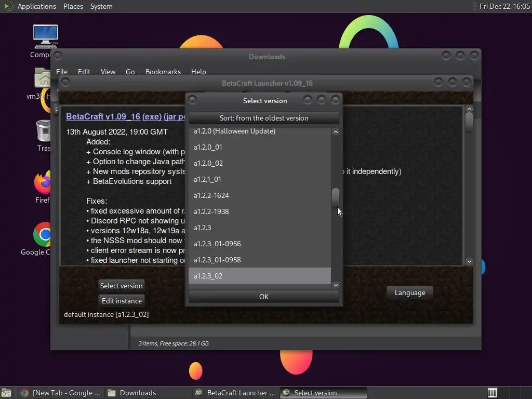Image resolution: width=532 pixels, height=399 pixels.
Task: Open the Bookmarks menu in Downloads window
Action: 163,72
